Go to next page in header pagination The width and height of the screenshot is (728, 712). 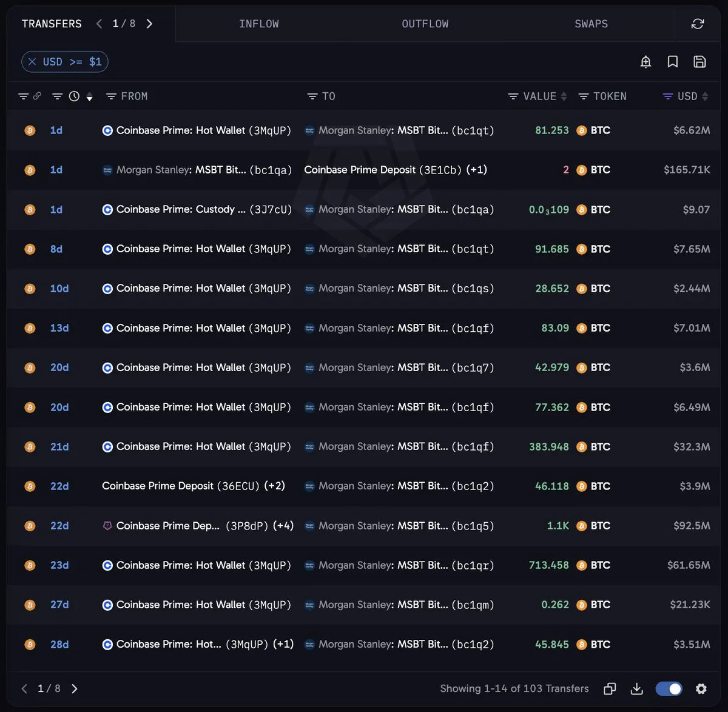(x=149, y=24)
